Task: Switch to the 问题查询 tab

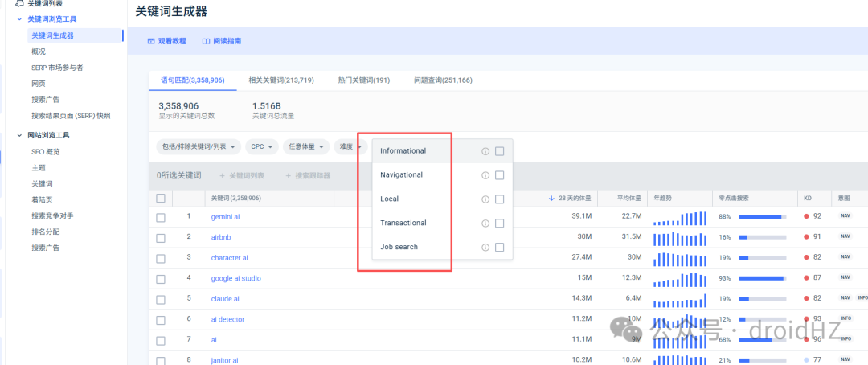Action: 443,80
